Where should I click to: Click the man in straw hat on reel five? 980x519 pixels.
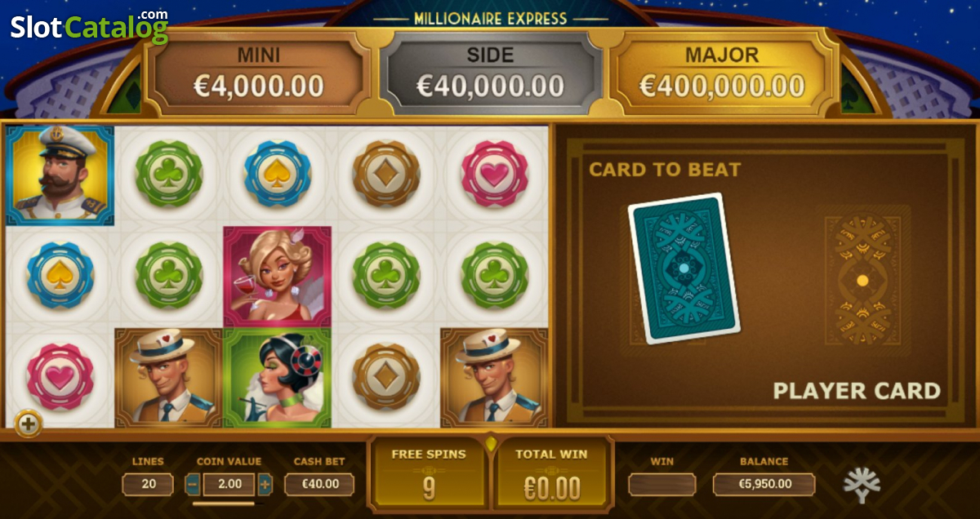click(x=494, y=378)
